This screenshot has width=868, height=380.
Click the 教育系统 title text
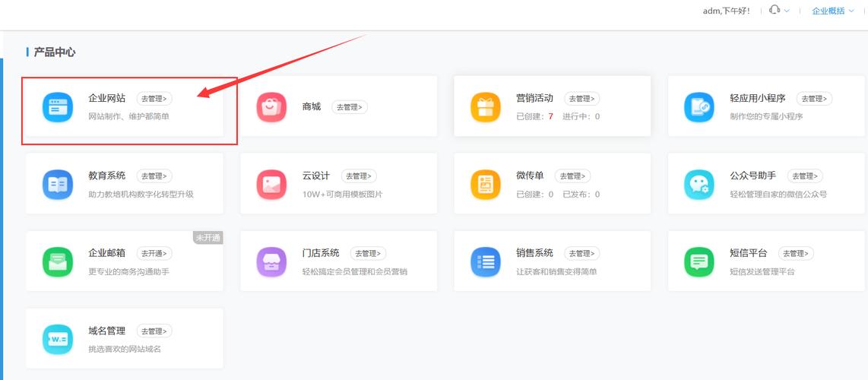tap(107, 176)
